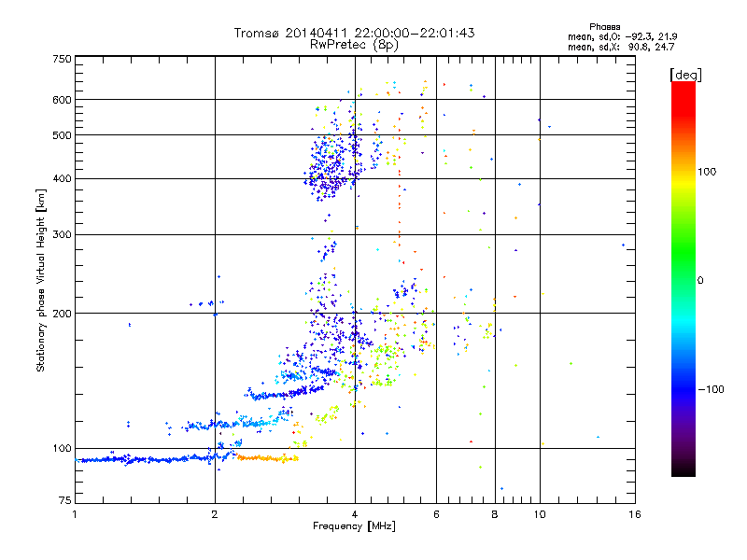This screenshot has height=560, width=747.
Task: Click the colorbar label '100'
Action: coord(707,172)
